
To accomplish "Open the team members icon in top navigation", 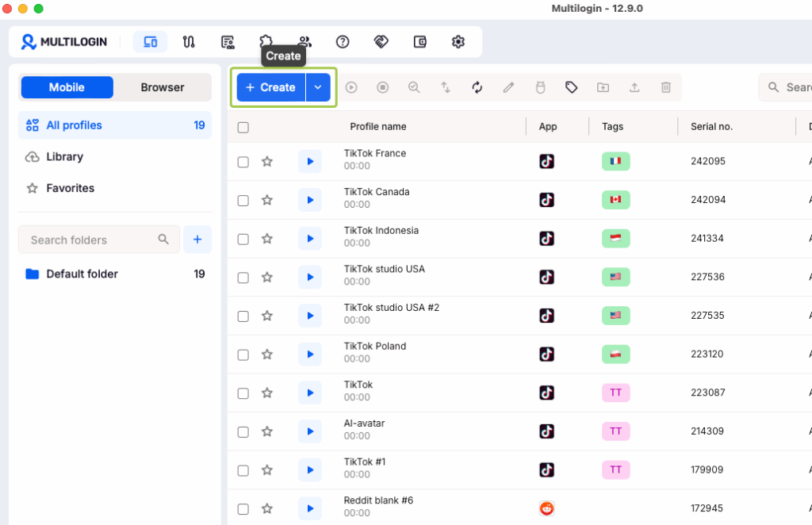I will [304, 42].
